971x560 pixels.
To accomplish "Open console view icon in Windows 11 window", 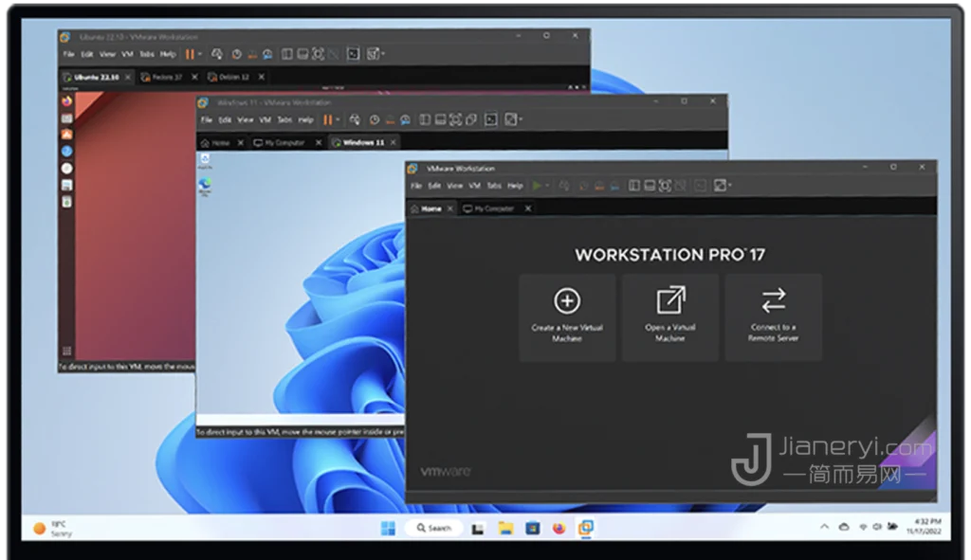I will click(491, 119).
